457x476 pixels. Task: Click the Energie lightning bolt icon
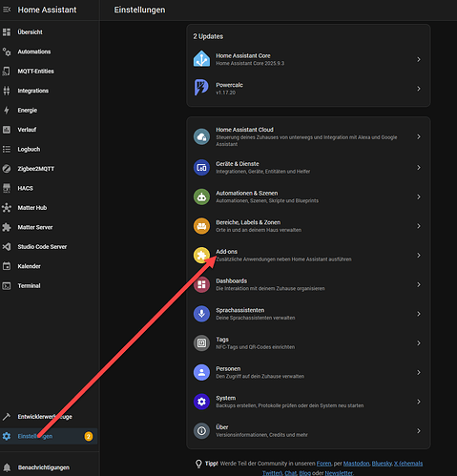pos(7,110)
